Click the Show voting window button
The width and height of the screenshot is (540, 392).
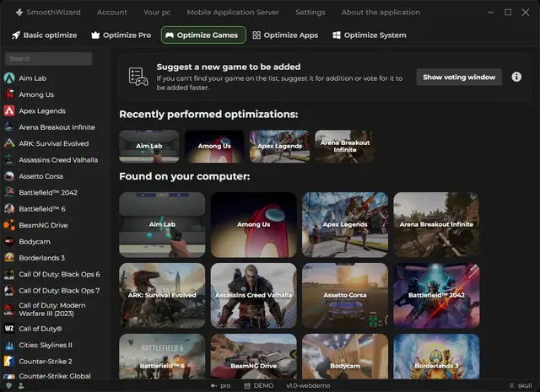[x=459, y=77]
